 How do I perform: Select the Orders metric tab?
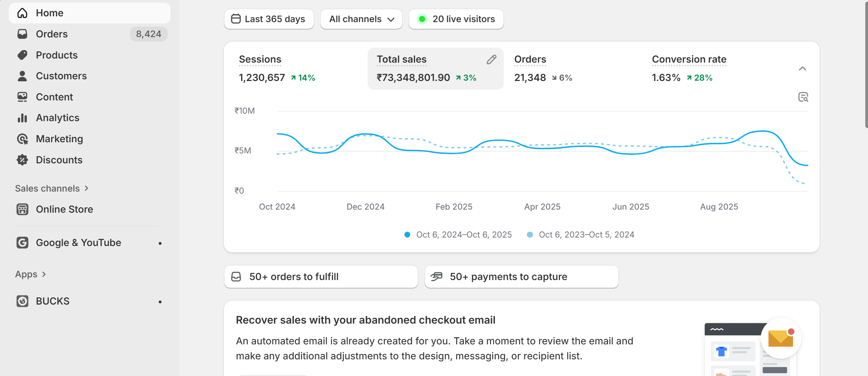click(x=530, y=60)
